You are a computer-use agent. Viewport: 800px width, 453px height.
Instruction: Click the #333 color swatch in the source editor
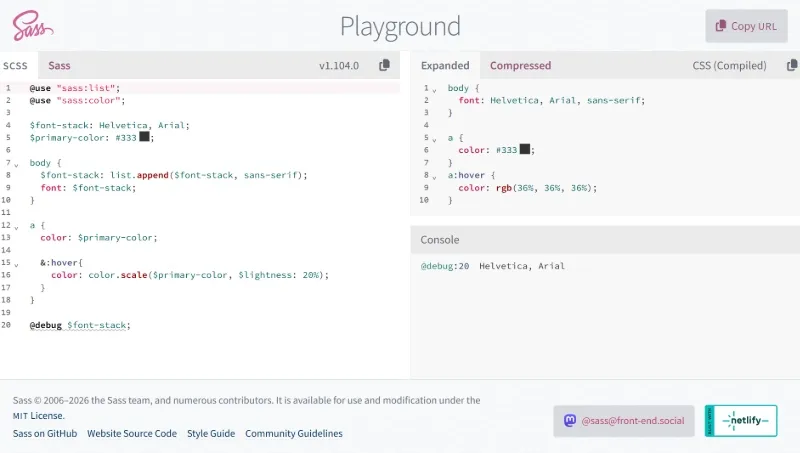click(144, 137)
